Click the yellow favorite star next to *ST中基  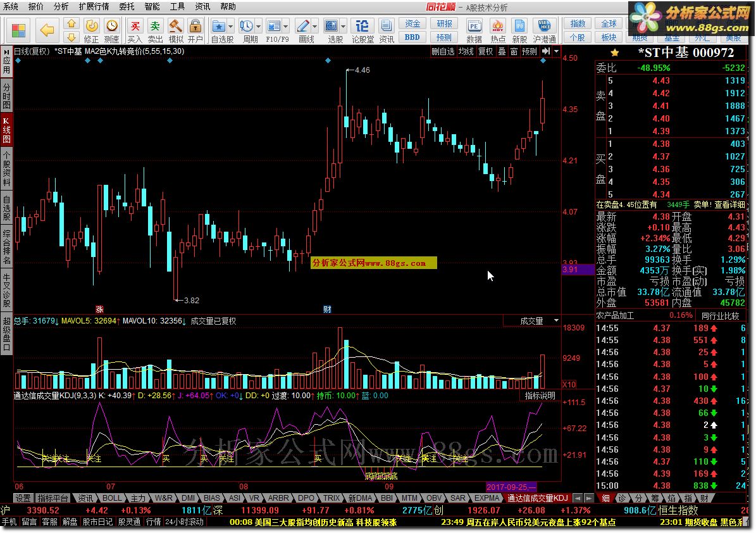[614, 53]
